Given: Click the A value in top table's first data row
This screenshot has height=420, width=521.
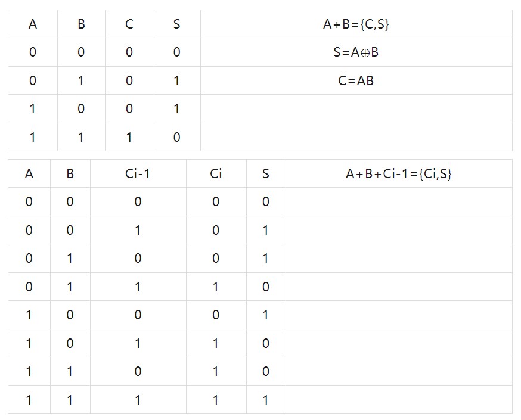Looking at the screenshot, I should pyautogui.click(x=32, y=52).
